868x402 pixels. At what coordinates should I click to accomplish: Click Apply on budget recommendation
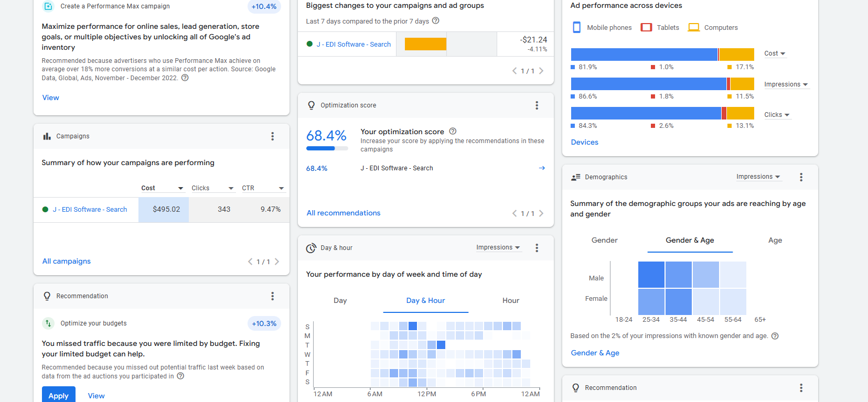59,396
